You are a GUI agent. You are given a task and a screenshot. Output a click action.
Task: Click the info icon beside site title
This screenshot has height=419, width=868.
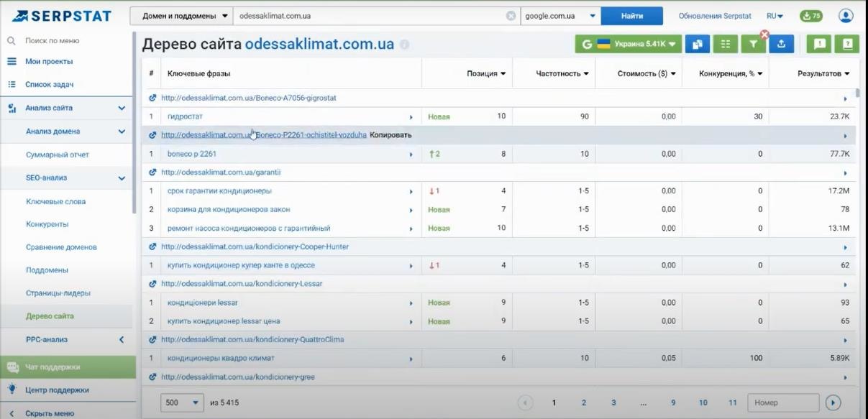[404, 45]
